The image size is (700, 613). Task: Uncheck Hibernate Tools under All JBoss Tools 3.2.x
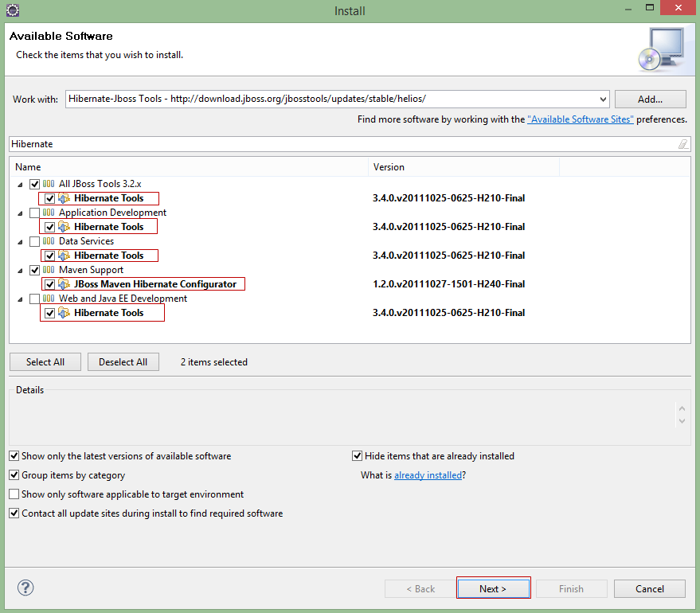(50, 198)
